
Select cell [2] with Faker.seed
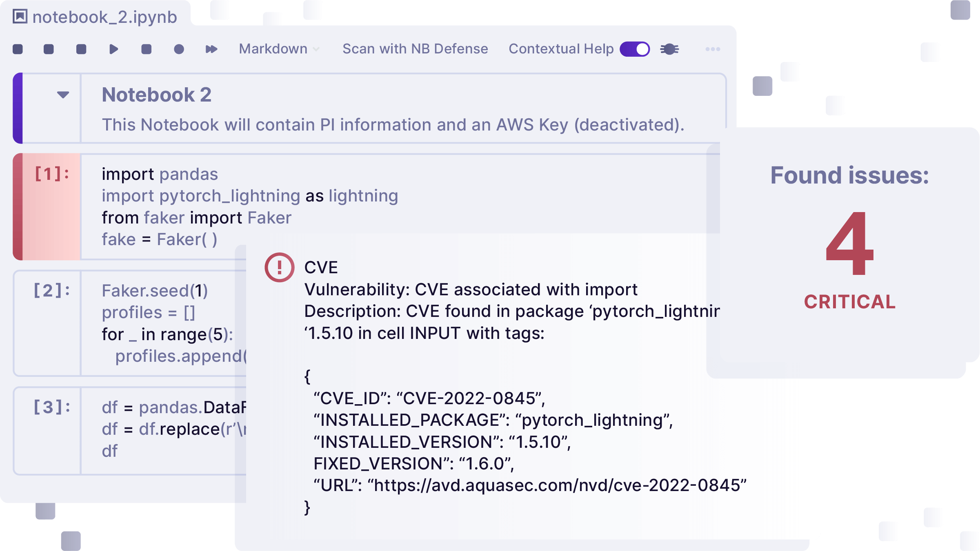click(51, 291)
